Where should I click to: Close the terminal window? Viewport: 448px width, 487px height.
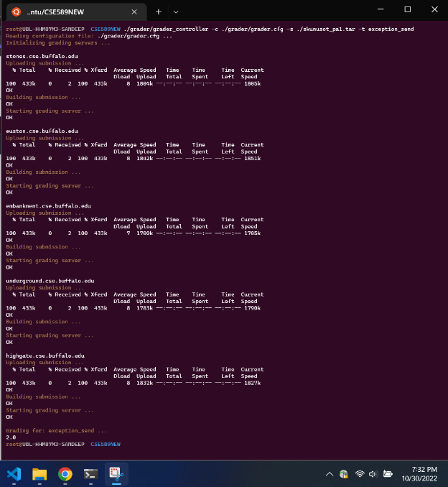pos(434,9)
